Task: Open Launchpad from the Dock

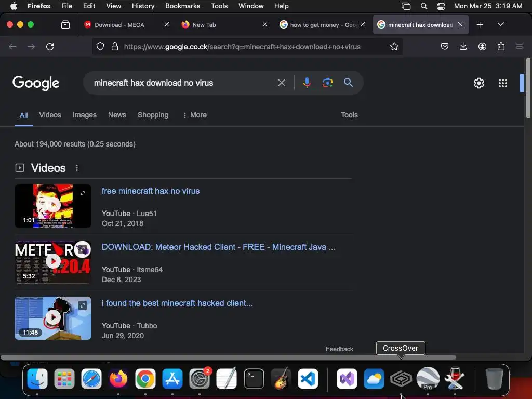Action: coord(64,379)
